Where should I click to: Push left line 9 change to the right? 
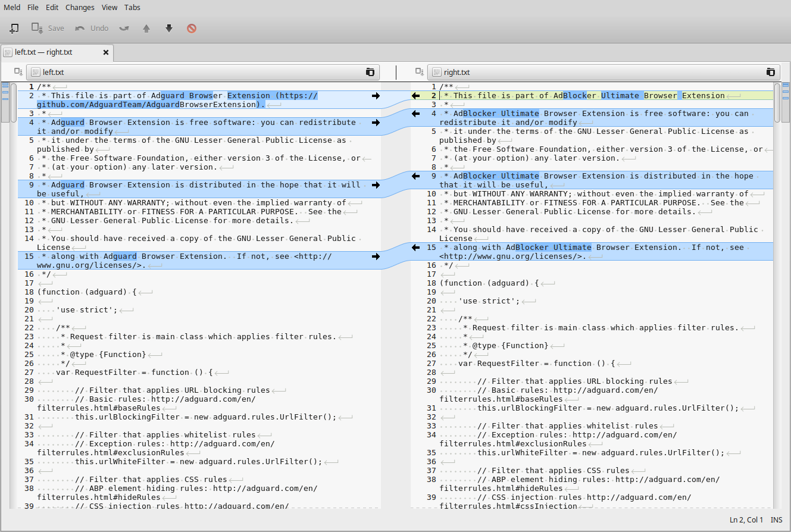point(376,185)
